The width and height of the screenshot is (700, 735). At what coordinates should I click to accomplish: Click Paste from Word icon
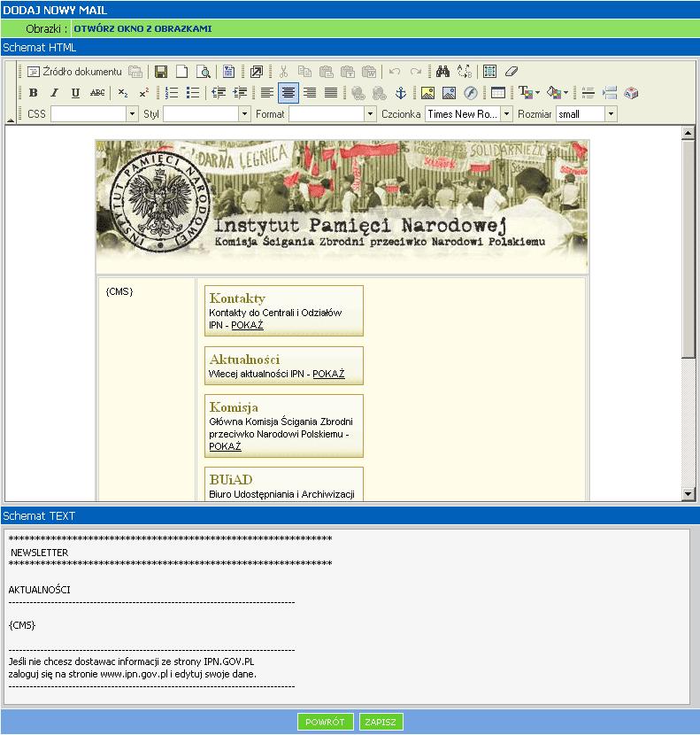click(369, 72)
